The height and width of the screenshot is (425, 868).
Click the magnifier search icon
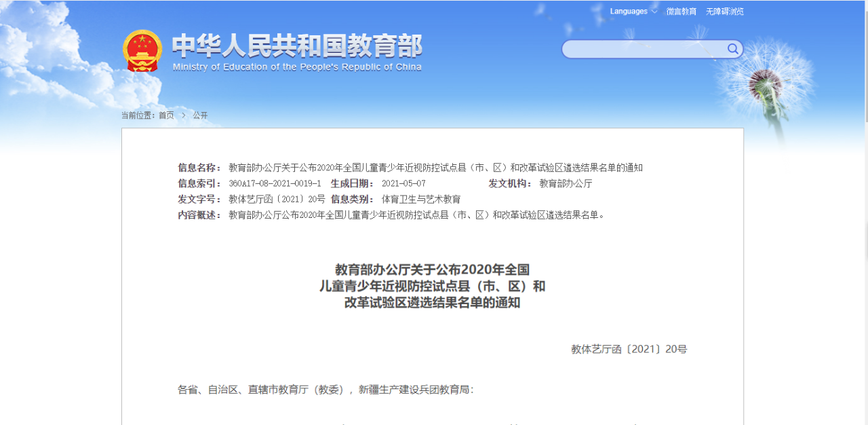coord(732,49)
